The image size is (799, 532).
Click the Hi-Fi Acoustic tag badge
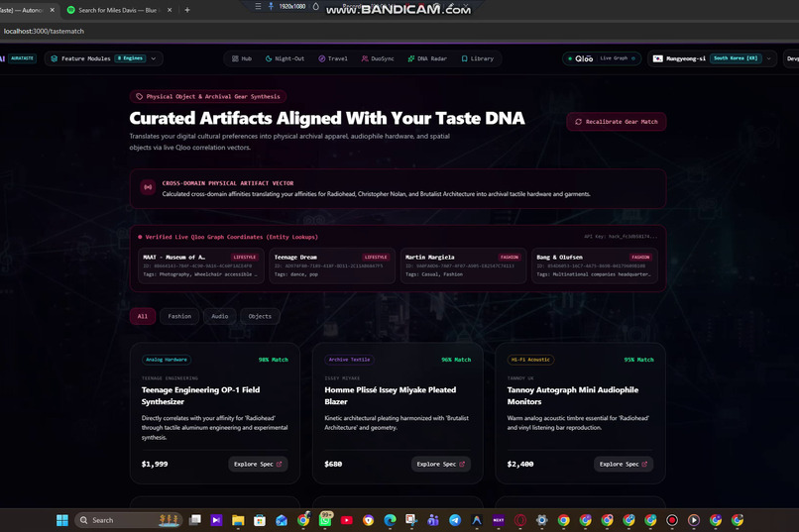point(530,360)
